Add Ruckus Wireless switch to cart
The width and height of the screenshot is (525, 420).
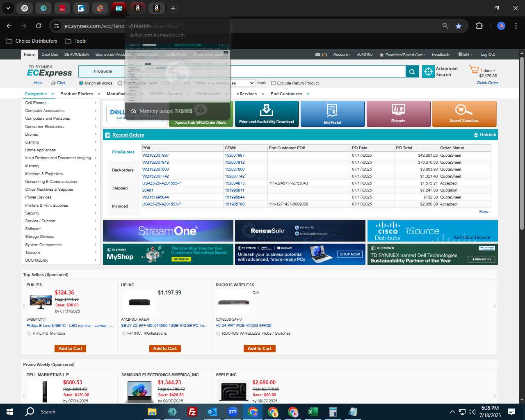[259, 349]
